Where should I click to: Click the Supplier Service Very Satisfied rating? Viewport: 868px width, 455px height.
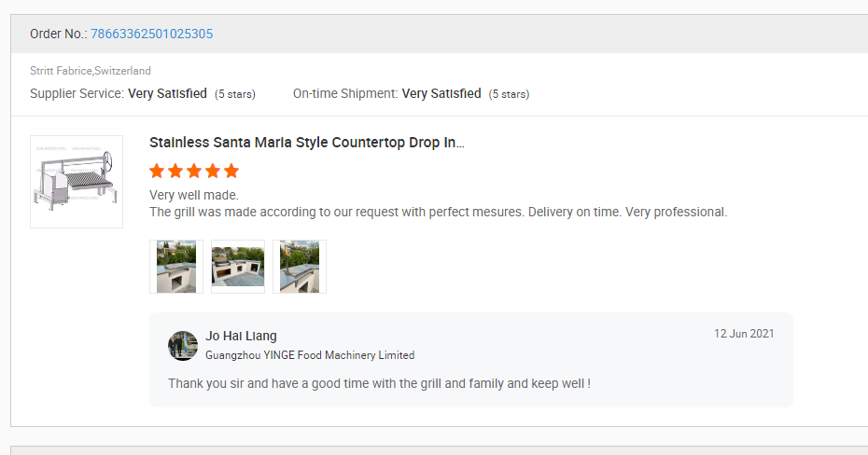click(x=167, y=93)
